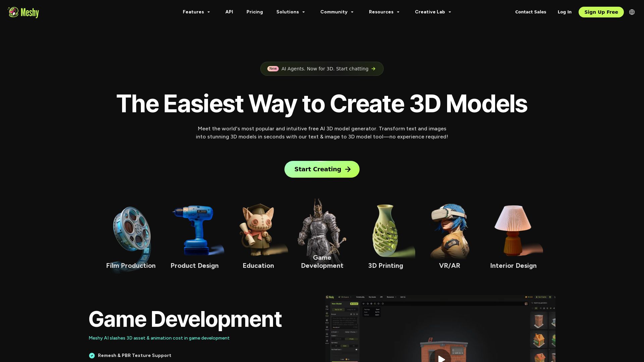Click the Remesh & PBR Texture Support text

click(x=135, y=356)
